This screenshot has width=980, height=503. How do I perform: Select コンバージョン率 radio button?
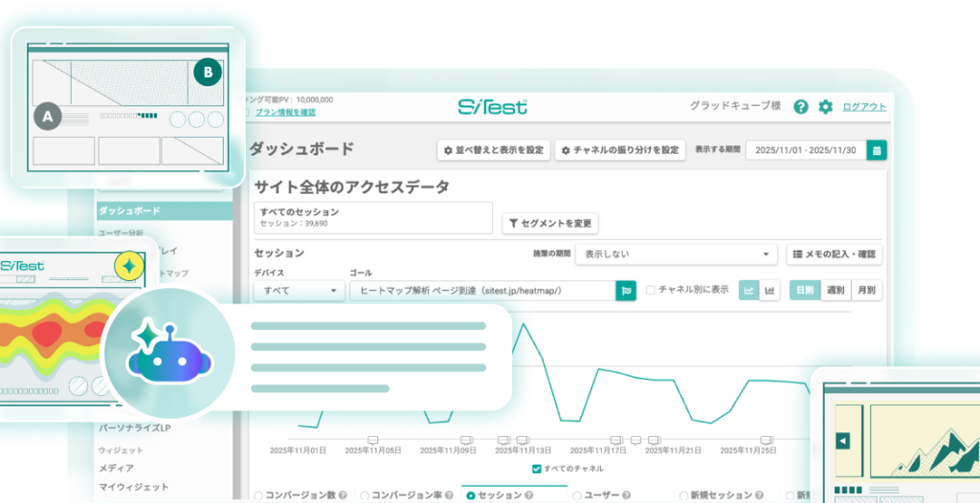click(365, 495)
